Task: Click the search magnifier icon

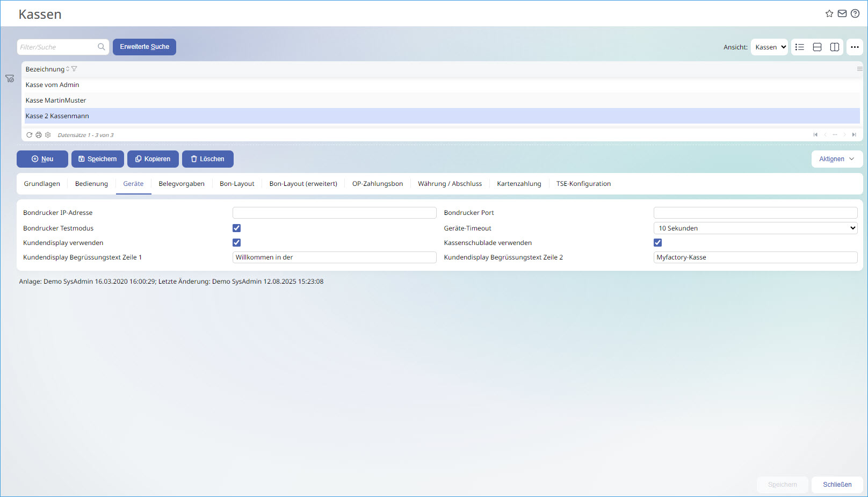Action: click(x=102, y=47)
